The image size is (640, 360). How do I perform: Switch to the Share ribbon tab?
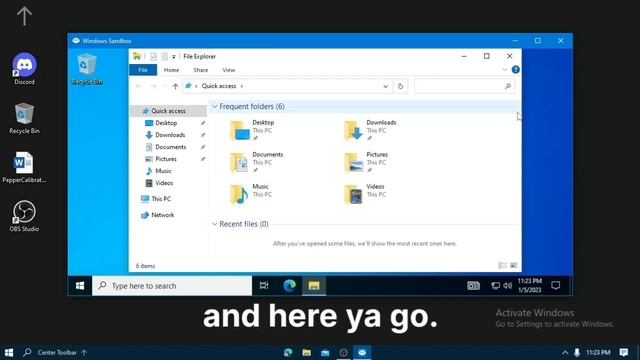tap(200, 70)
